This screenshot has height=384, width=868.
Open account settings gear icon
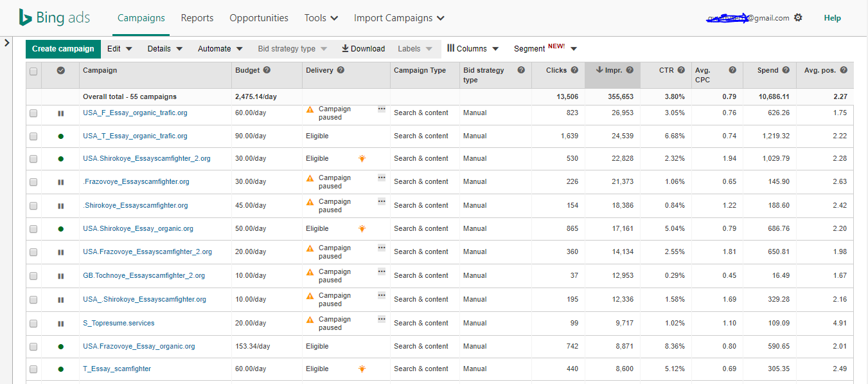[x=798, y=18]
